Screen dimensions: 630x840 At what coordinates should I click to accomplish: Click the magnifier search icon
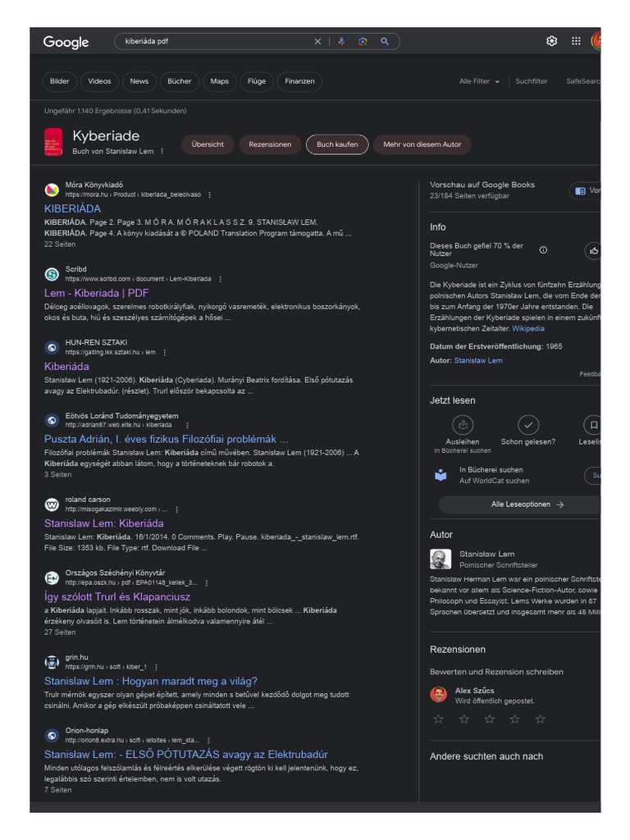[x=385, y=41]
